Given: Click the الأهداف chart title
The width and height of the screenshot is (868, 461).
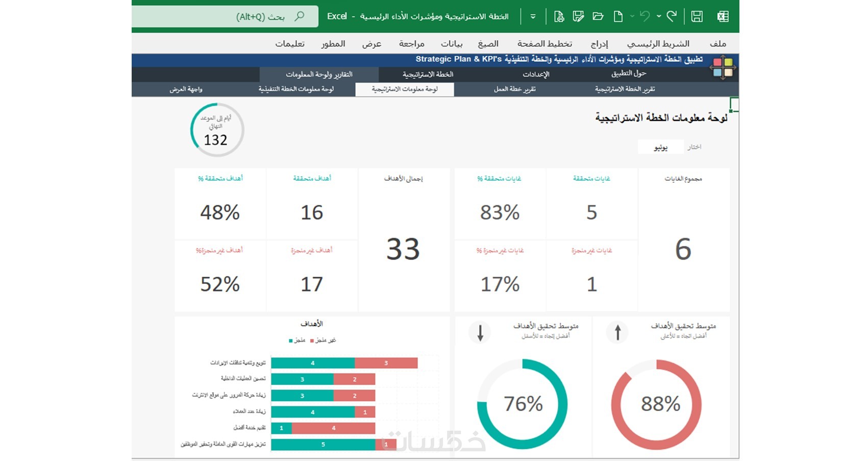Looking at the screenshot, I should click(311, 324).
